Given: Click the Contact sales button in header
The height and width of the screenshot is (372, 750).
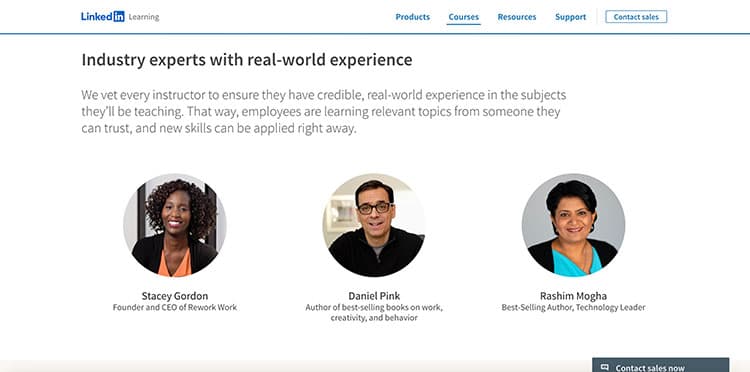Looking at the screenshot, I should (x=636, y=17).
